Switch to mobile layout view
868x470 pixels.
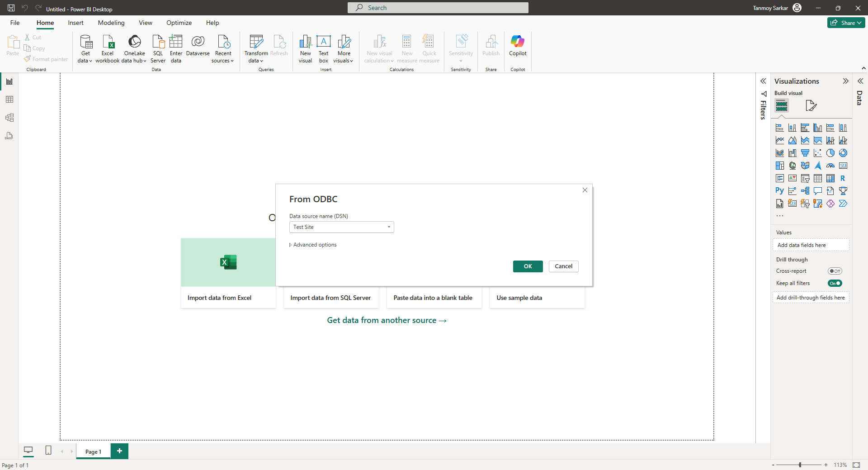[48, 451]
